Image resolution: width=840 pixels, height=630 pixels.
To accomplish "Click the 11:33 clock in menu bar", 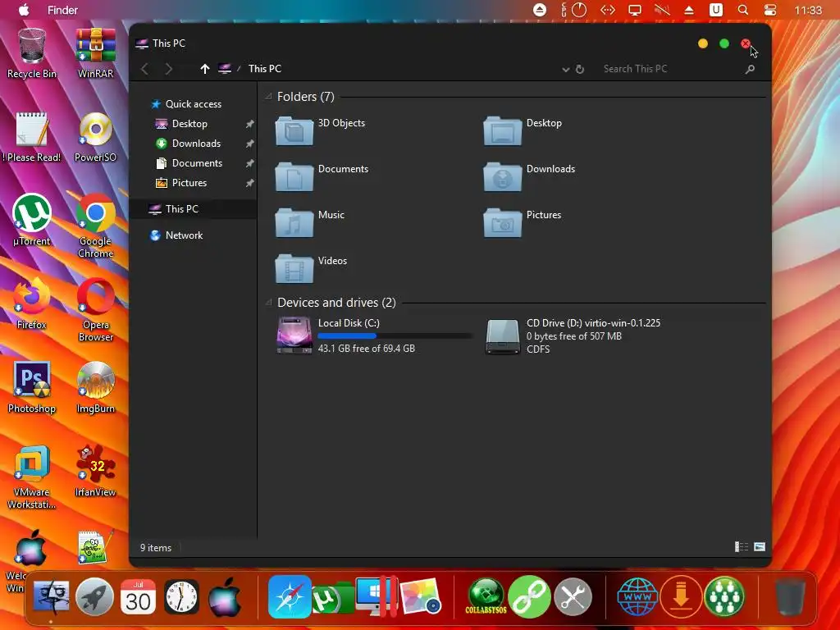I will (x=808, y=10).
